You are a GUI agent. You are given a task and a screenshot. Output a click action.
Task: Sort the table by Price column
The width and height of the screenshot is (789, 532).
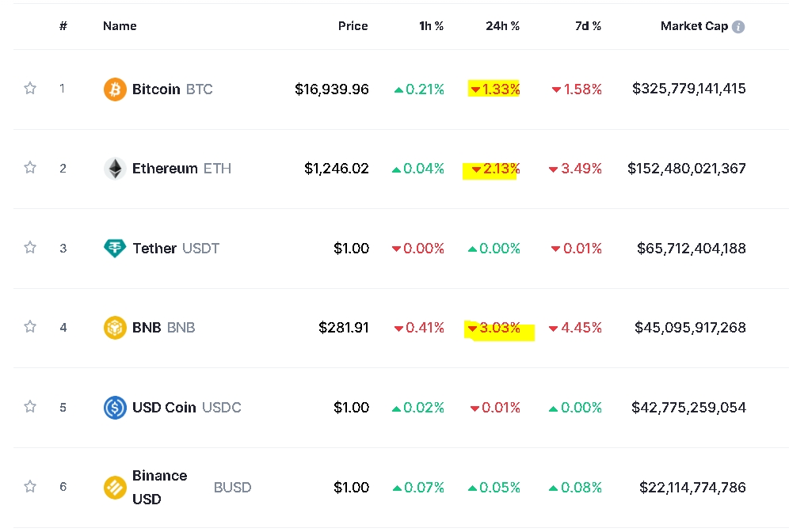click(x=353, y=26)
